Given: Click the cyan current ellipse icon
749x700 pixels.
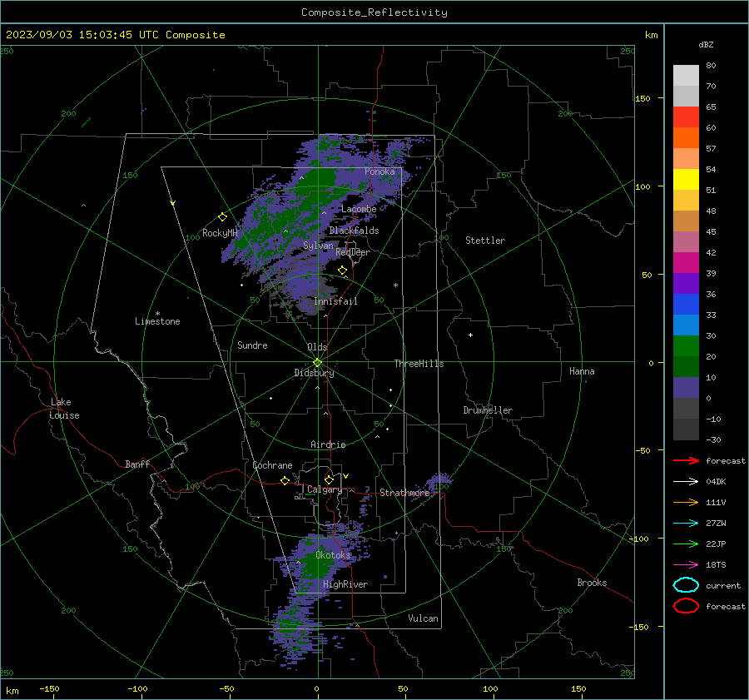Looking at the screenshot, I should [686, 585].
